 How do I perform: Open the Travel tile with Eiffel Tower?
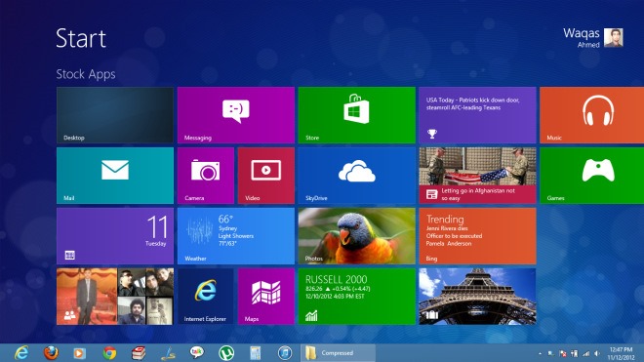click(x=477, y=297)
